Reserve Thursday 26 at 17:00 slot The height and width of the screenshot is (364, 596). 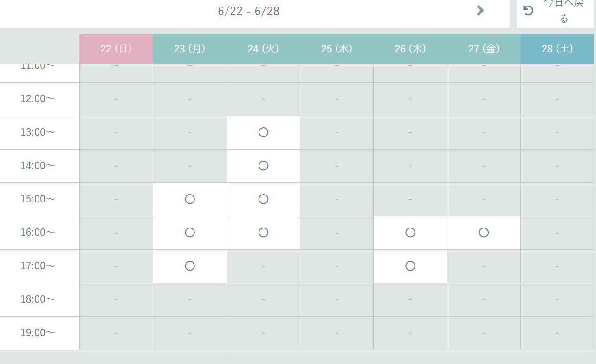click(x=410, y=266)
